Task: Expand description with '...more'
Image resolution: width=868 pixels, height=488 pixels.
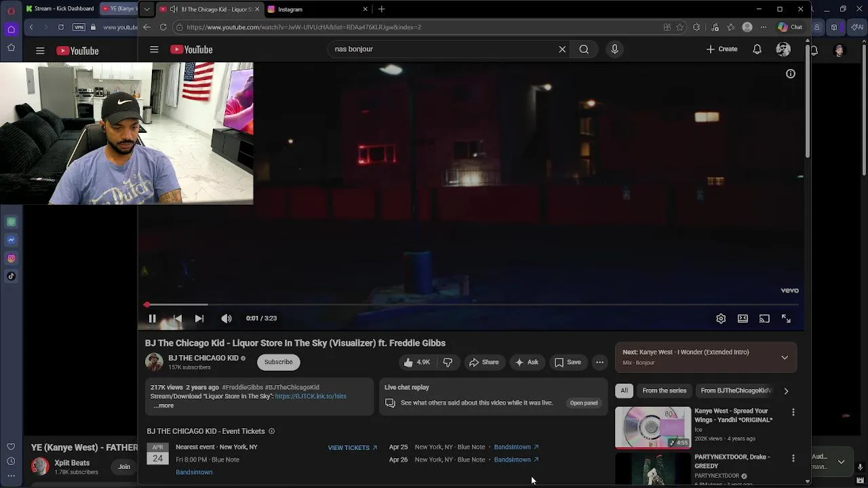Action: pyautogui.click(x=163, y=405)
